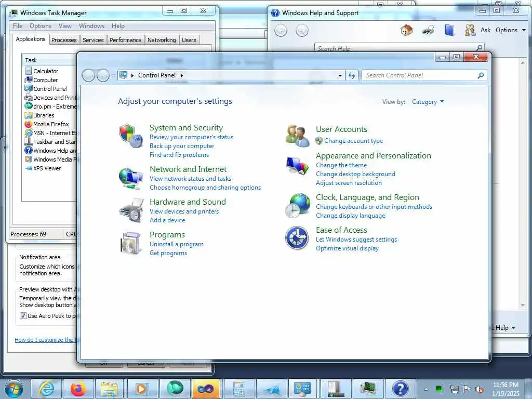Open Ease of Access icon
Screen dimensions: 532x399
coord(297,238)
